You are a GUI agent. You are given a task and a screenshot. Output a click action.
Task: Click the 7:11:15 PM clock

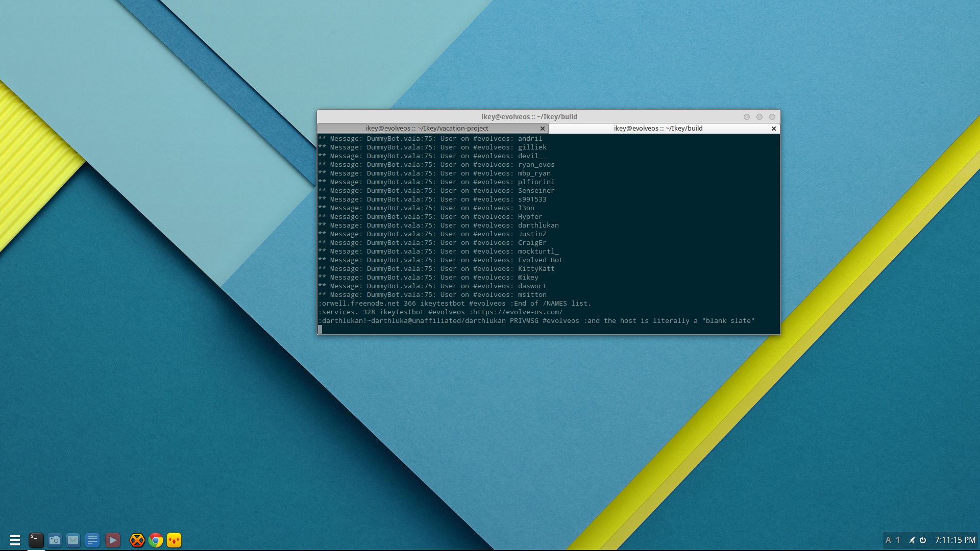[955, 540]
